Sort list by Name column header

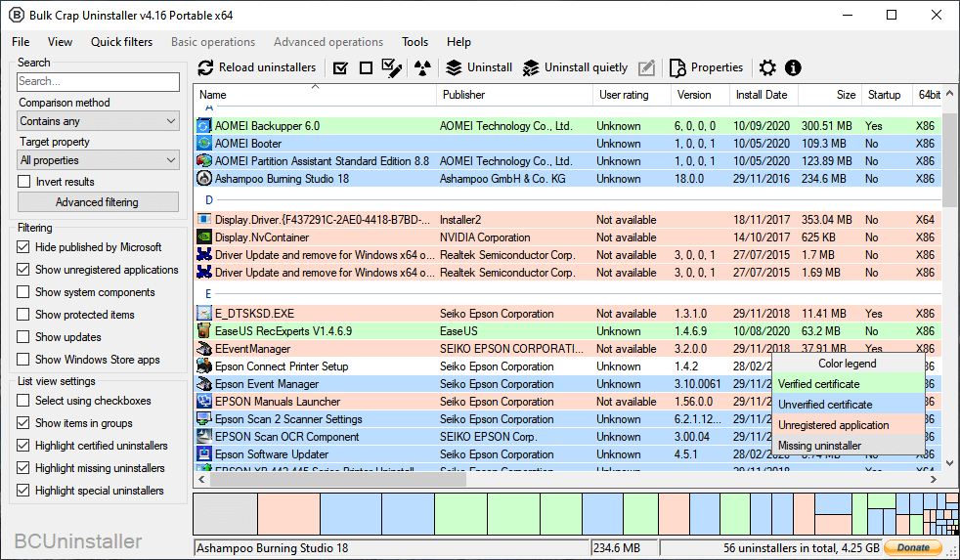[x=315, y=95]
